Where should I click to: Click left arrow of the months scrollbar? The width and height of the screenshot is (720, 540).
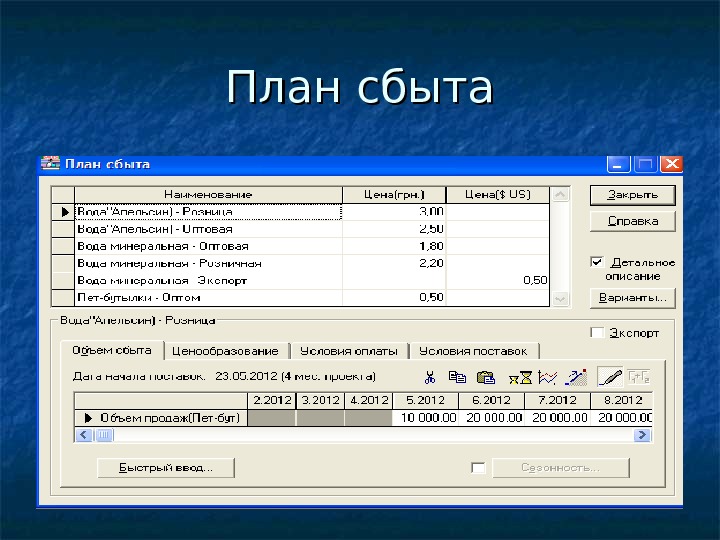pos(84,434)
